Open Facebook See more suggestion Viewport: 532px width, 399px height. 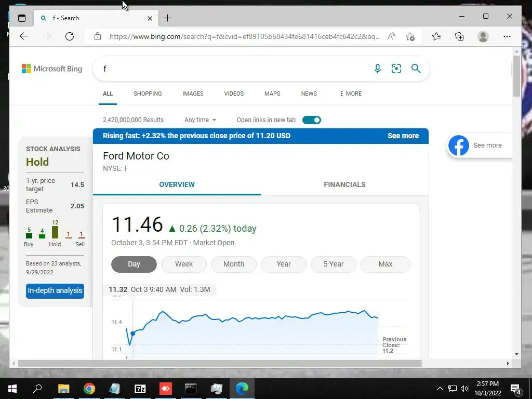pyautogui.click(x=478, y=145)
